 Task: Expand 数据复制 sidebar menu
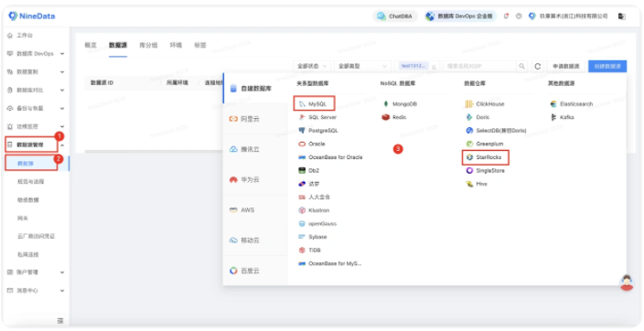[x=37, y=72]
